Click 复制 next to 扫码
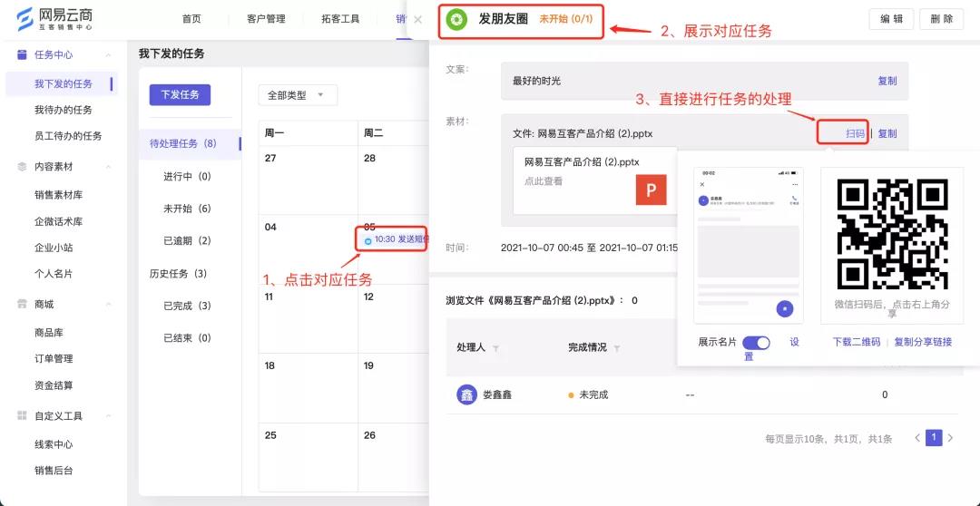The image size is (980, 506). click(887, 133)
